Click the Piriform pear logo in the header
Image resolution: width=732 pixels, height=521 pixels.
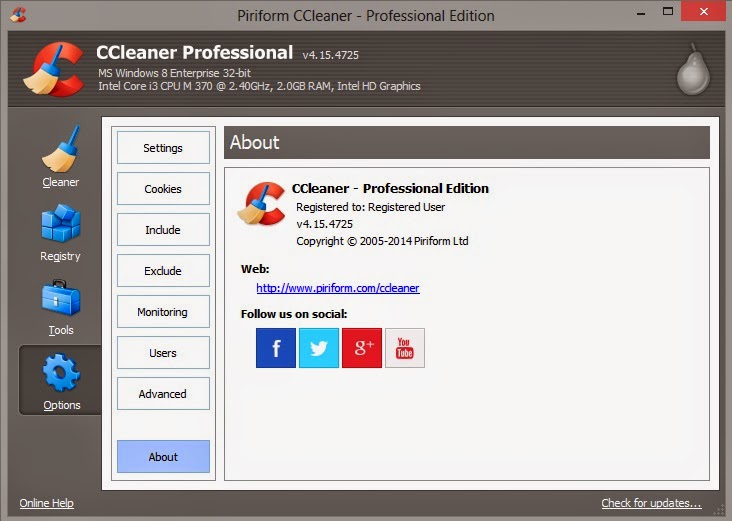tap(693, 69)
